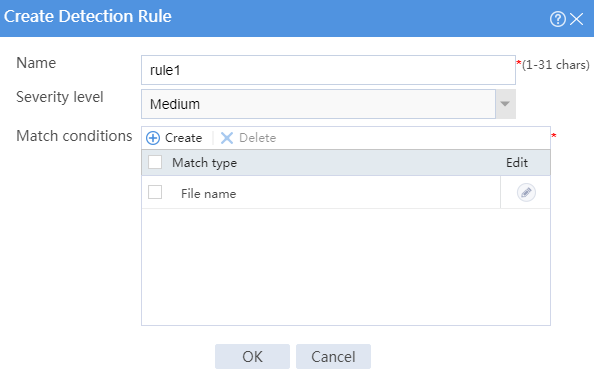This screenshot has height=382, width=594.
Task: Click the Create Detection Rule title bar
Action: click(273, 18)
